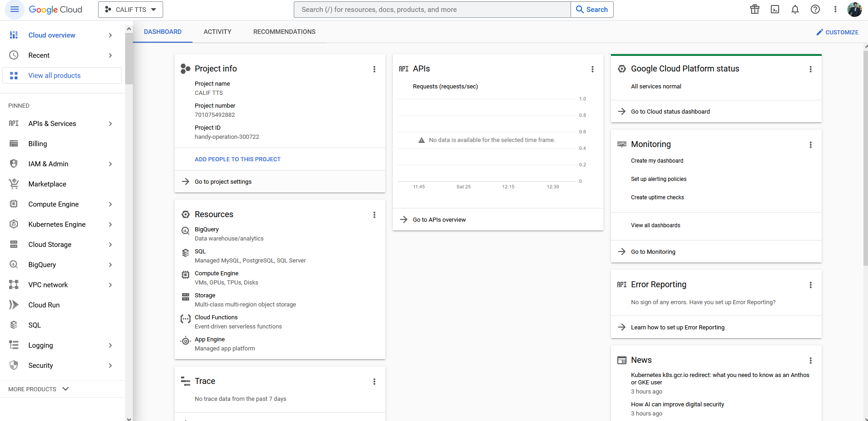
Task: Focus the resources search input field
Action: pos(432,10)
